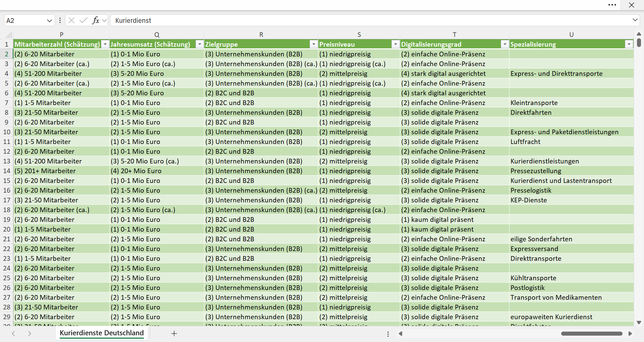
Task: Open filter dropdown for Digitalisierungsgrad
Action: pos(505,44)
